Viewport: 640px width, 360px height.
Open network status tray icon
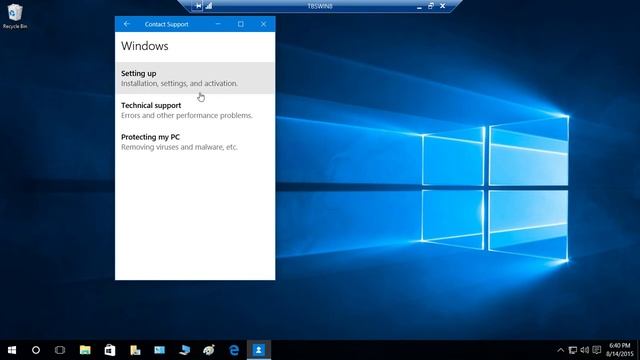(x=573, y=350)
